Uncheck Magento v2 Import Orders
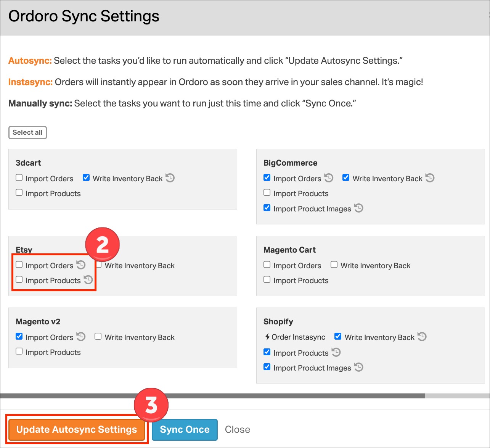This screenshot has width=490, height=448. coord(19,336)
